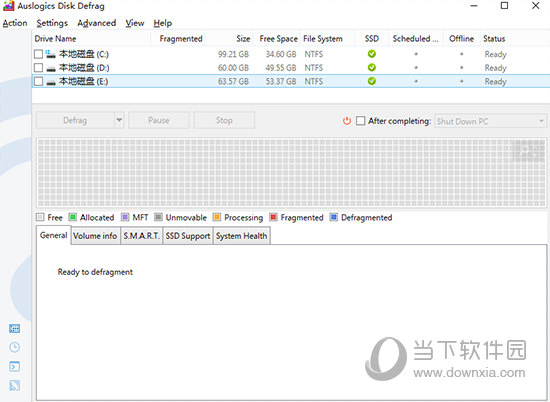Open the Action menu
Screen dimensions: 550x402
(x=15, y=23)
